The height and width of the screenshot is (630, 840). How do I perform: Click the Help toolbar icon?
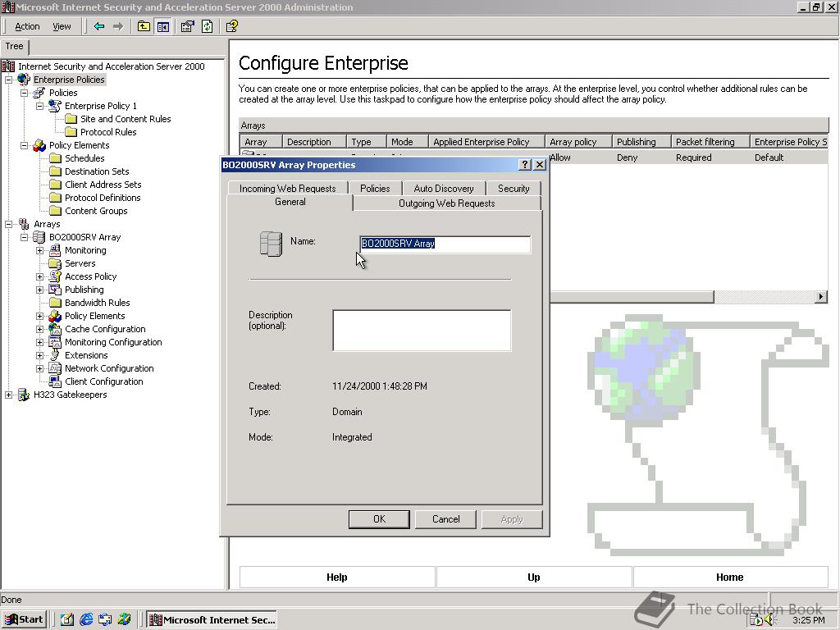(x=231, y=26)
